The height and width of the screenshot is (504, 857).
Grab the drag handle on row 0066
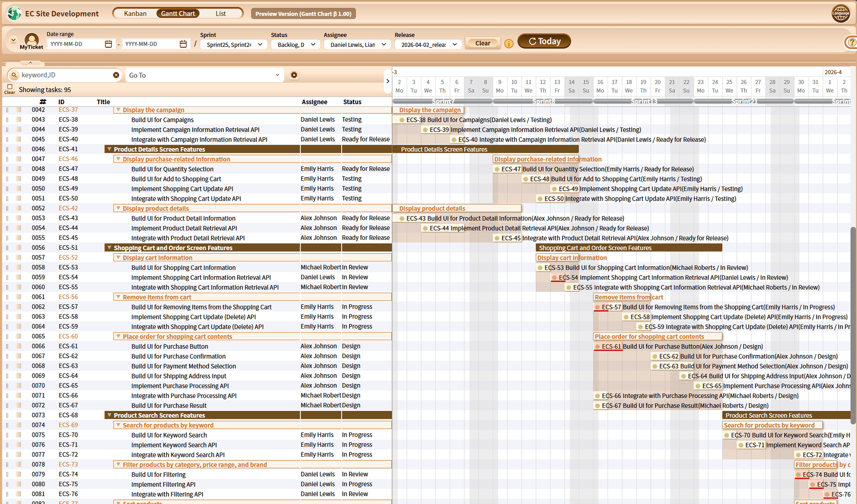click(x=7, y=346)
